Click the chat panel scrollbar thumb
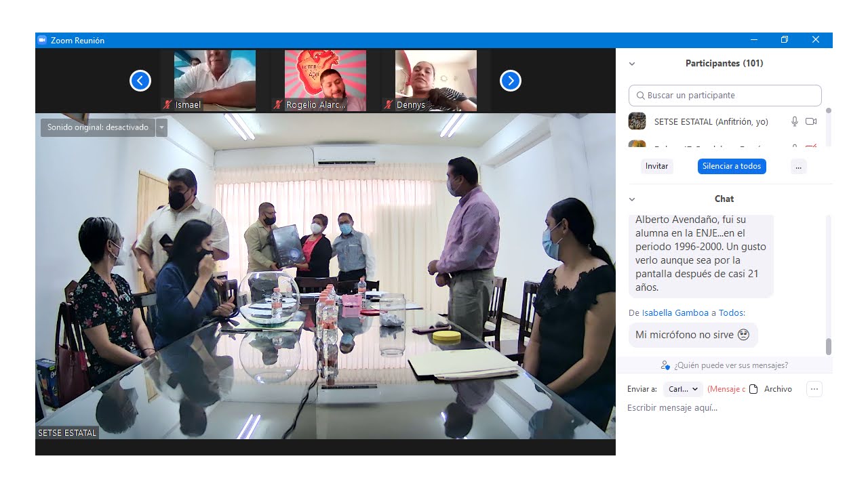This screenshot has width=868, height=488. (x=828, y=346)
